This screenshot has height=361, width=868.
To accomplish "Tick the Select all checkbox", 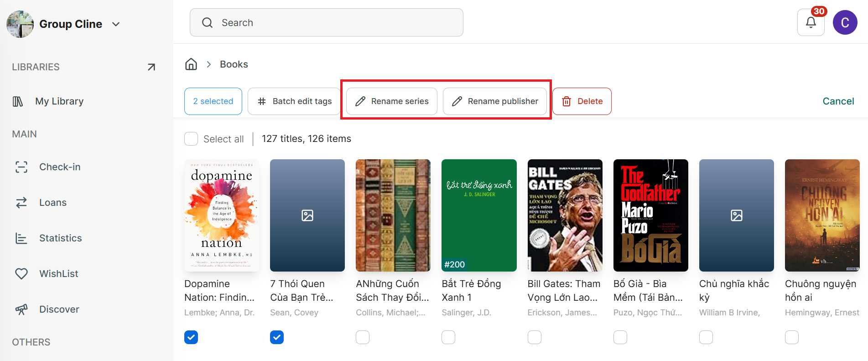I will pyautogui.click(x=191, y=139).
